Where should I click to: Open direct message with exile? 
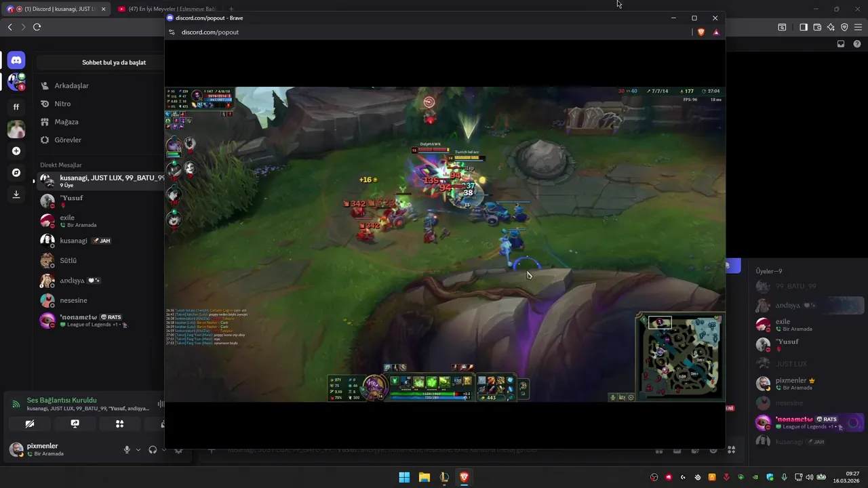click(x=100, y=221)
